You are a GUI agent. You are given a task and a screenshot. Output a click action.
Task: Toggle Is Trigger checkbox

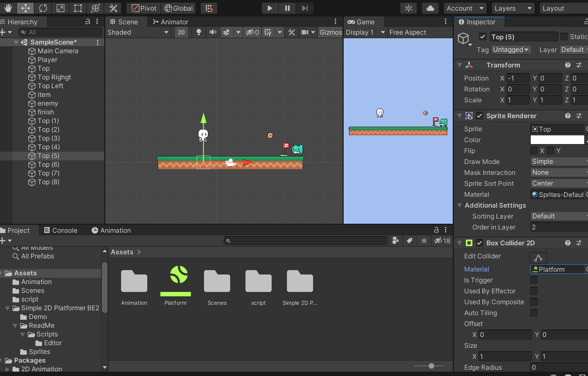534,280
